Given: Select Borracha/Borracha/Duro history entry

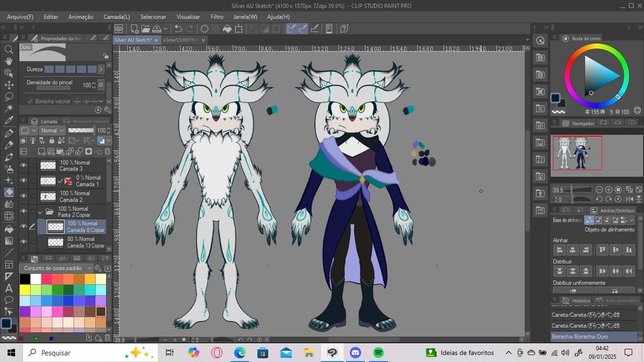Looking at the screenshot, I should click(x=594, y=336).
